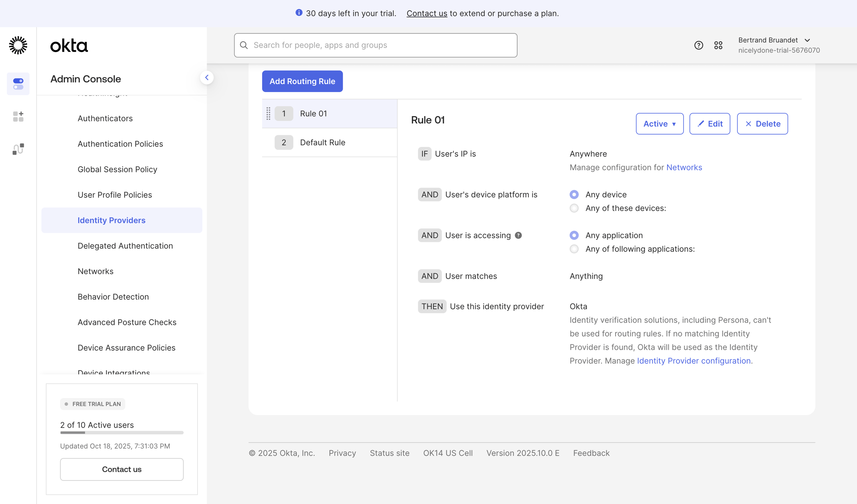Open Identity Provider configuration link
The width and height of the screenshot is (857, 504).
(x=695, y=361)
